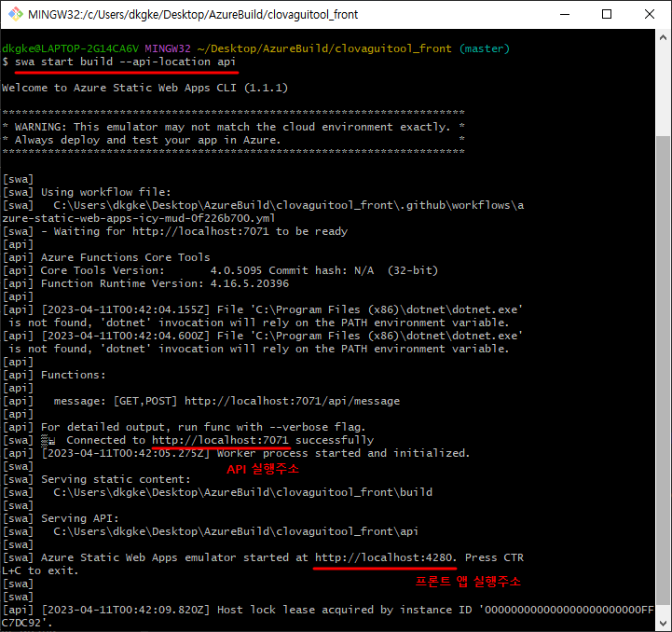Click the WARNING emulator notice line

[x=233, y=127]
